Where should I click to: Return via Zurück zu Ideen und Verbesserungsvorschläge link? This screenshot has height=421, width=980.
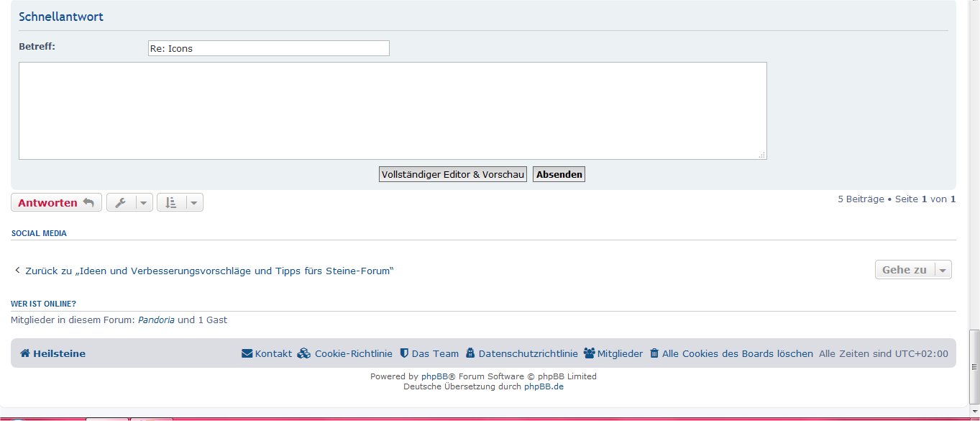click(204, 271)
